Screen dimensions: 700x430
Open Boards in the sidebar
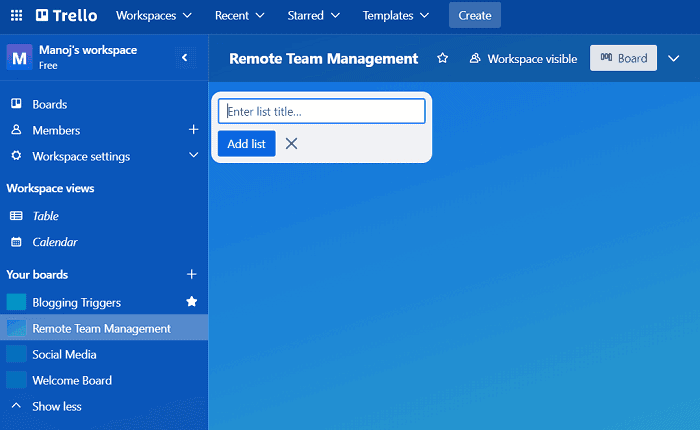pyautogui.click(x=50, y=104)
